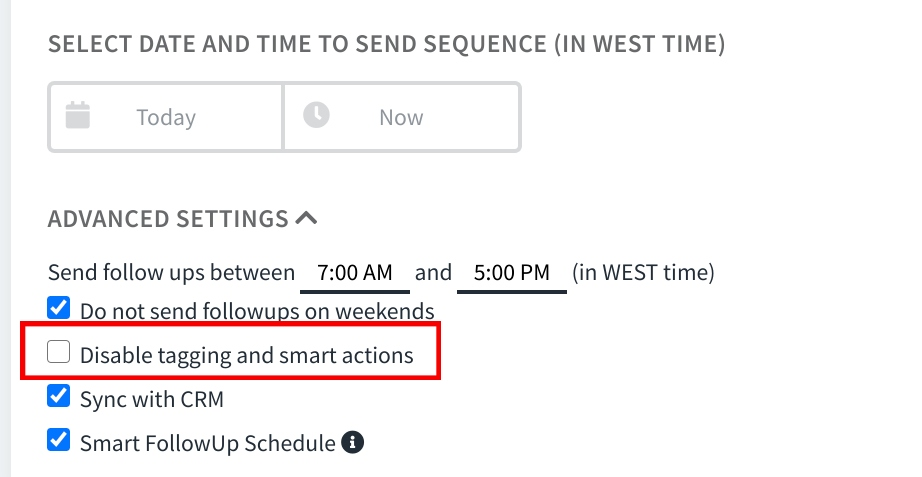Screen dimensions: 922x477
Task: Open the Smart FollowUp Schedule info icon
Action: point(353,442)
